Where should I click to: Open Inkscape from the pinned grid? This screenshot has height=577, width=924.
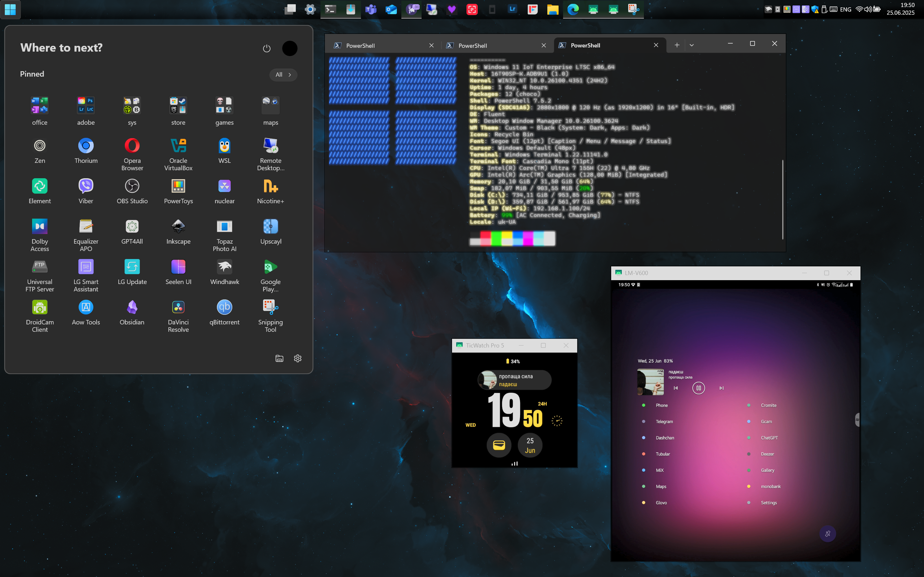[178, 227]
